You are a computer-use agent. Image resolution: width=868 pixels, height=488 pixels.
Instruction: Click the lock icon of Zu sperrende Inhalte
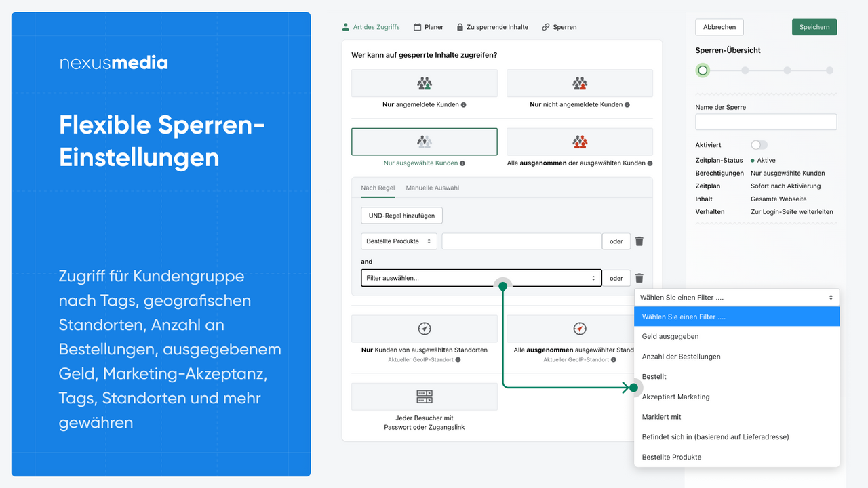[460, 27]
